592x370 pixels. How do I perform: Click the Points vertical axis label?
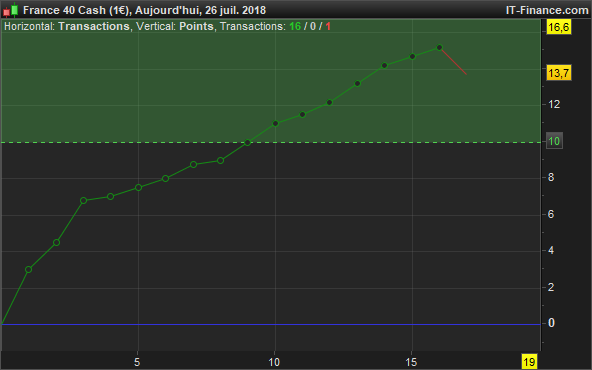click(x=196, y=26)
